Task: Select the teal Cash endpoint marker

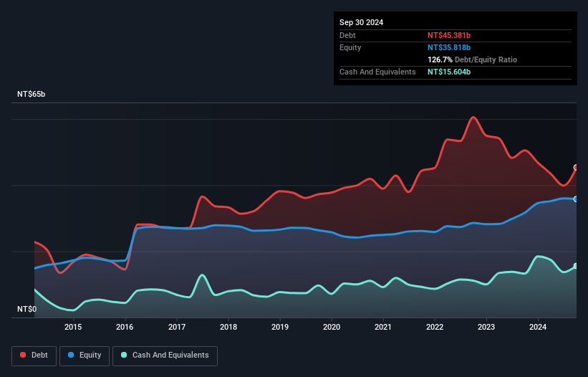Action: [x=576, y=266]
